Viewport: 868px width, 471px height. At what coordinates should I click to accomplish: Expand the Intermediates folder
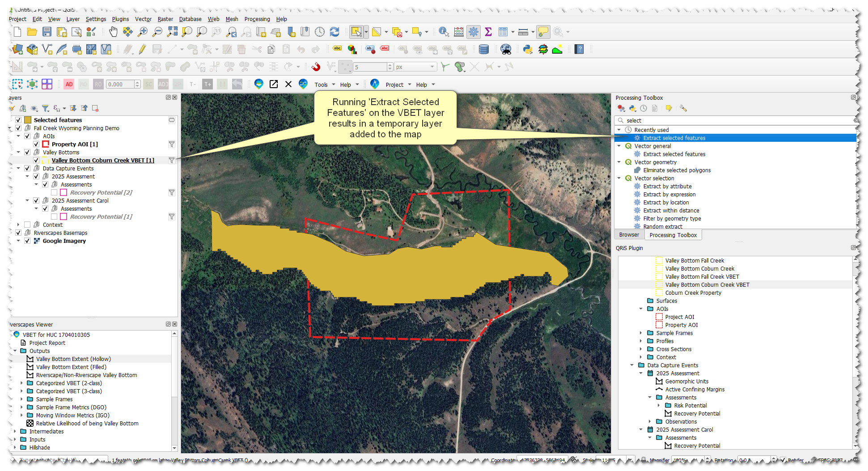pyautogui.click(x=15, y=431)
